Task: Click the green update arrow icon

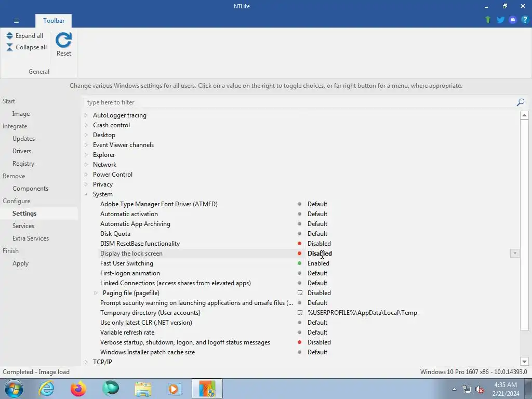Action: click(x=488, y=20)
